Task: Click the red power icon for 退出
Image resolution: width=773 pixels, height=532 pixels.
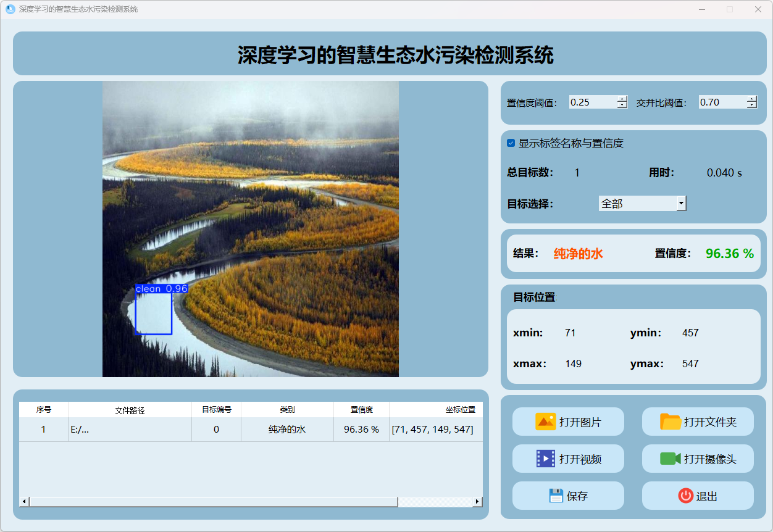Action: pyautogui.click(x=685, y=496)
